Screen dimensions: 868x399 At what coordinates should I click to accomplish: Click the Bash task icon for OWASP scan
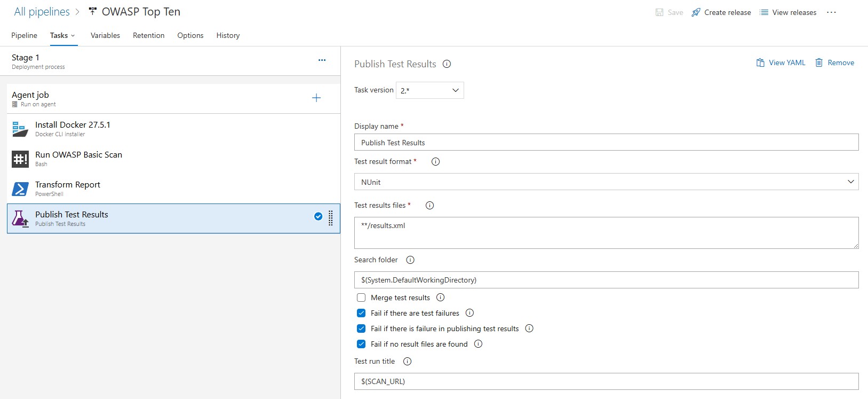coord(20,159)
